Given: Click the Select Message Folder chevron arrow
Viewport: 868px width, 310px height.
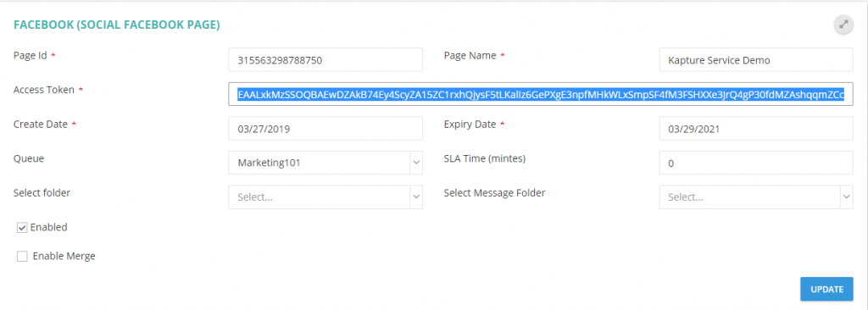Looking at the screenshot, I should point(847,197).
